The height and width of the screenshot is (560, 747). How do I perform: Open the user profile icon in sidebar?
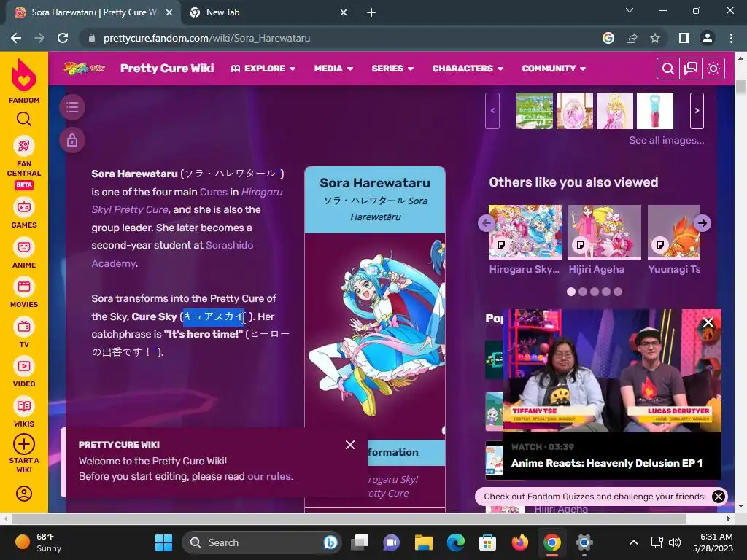coord(24,494)
